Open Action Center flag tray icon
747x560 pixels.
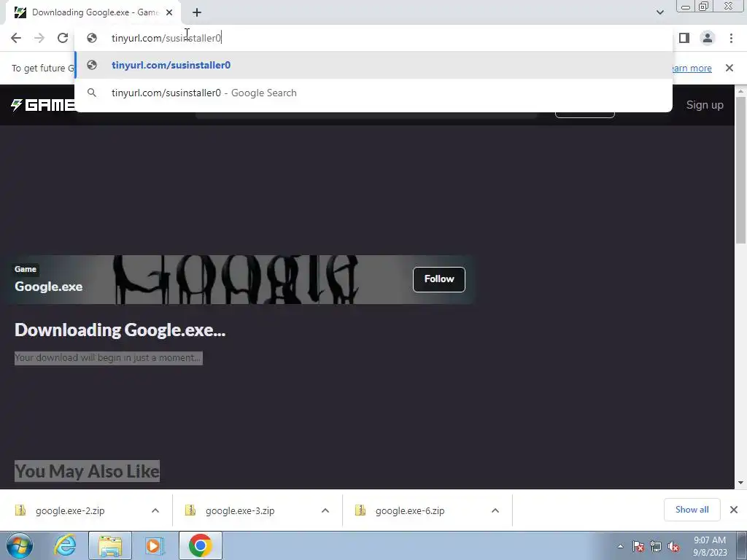[x=638, y=546]
